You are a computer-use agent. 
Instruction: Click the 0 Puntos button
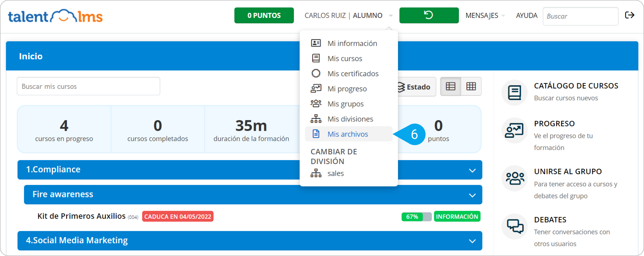point(264,15)
